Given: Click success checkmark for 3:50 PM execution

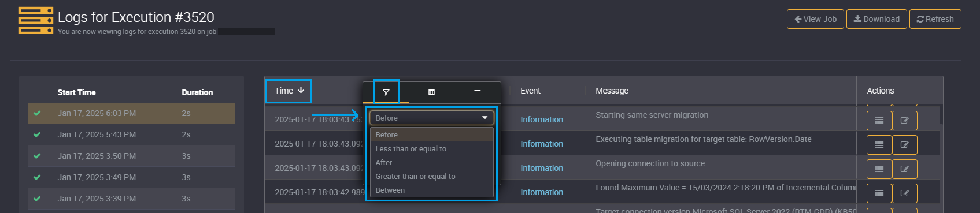Looking at the screenshot, I should click(x=37, y=156).
